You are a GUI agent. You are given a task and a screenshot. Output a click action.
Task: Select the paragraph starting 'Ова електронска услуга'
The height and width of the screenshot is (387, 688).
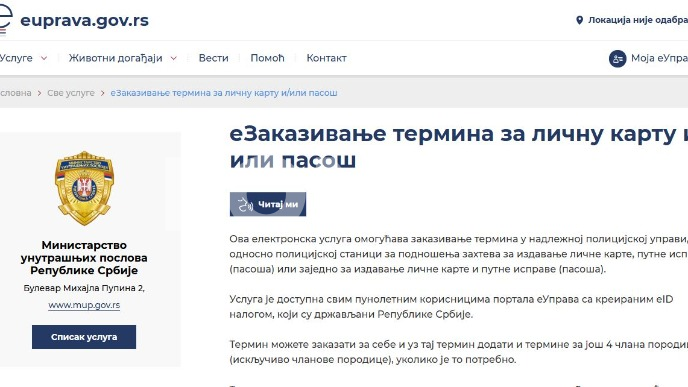(x=459, y=254)
